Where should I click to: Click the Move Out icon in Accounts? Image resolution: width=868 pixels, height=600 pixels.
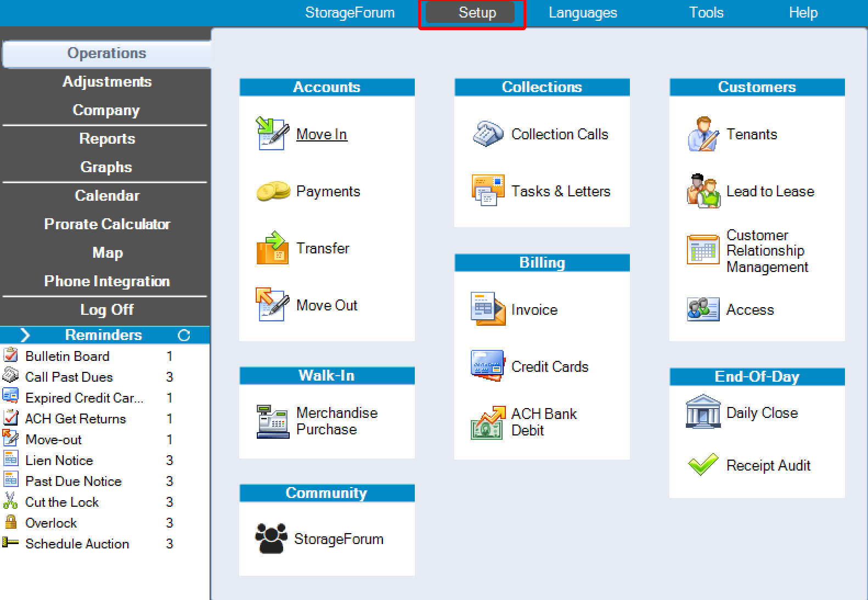click(x=273, y=304)
